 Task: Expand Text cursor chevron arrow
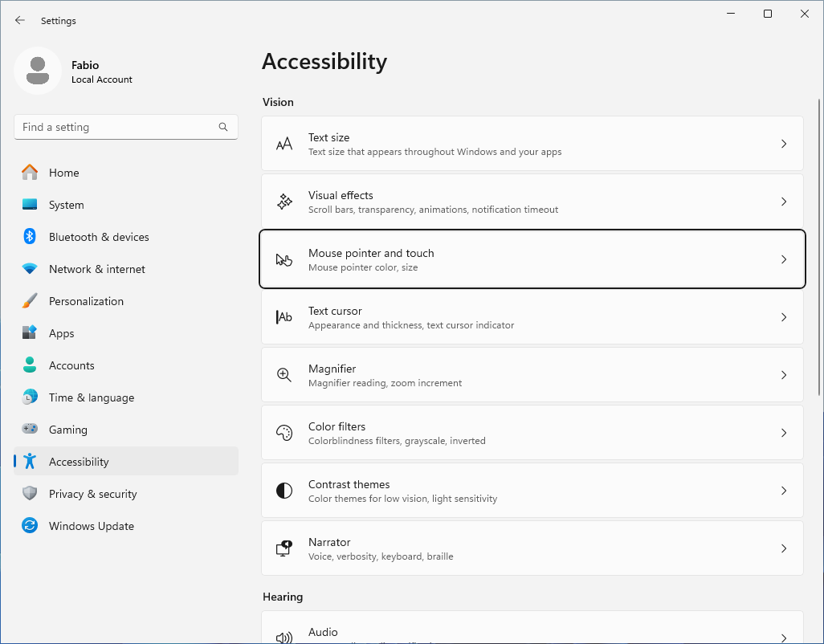784,317
